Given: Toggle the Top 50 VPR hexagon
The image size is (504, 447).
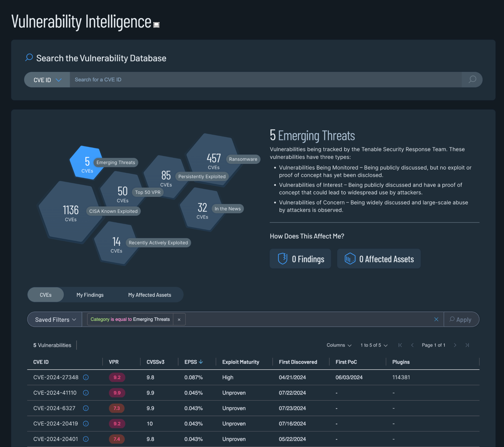Looking at the screenshot, I should [122, 192].
